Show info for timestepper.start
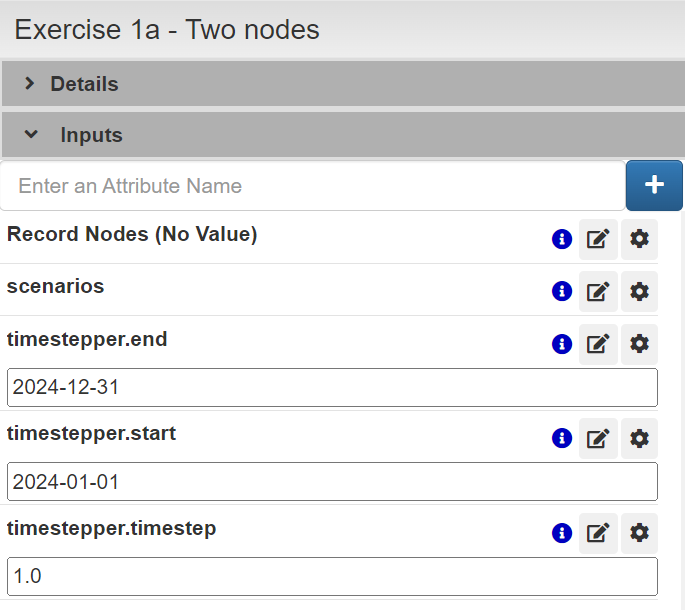 [562, 438]
